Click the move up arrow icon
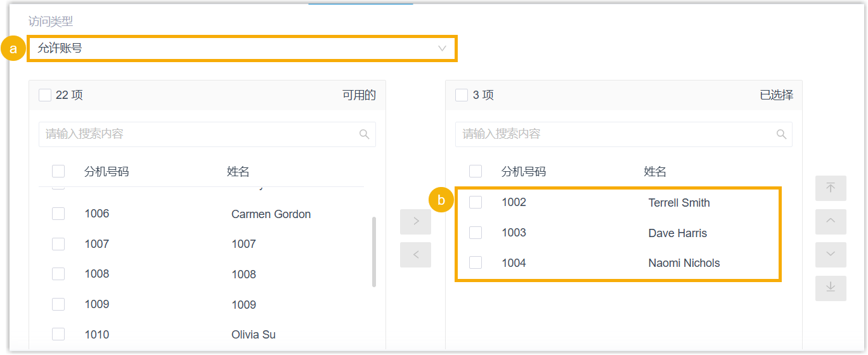868x355 pixels. [831, 221]
